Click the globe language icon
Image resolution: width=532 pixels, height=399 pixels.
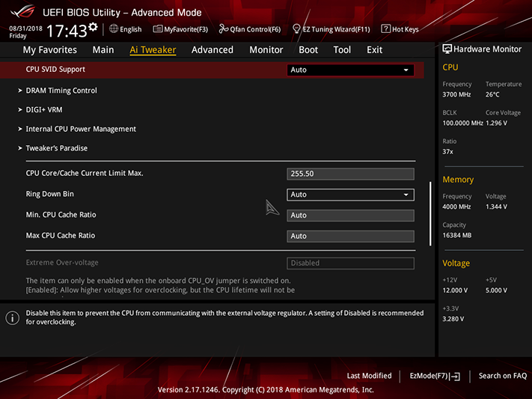[x=114, y=29]
